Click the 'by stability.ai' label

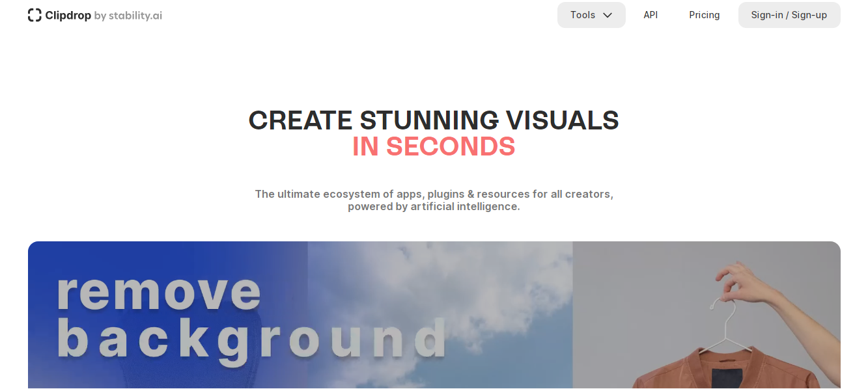pyautogui.click(x=128, y=16)
